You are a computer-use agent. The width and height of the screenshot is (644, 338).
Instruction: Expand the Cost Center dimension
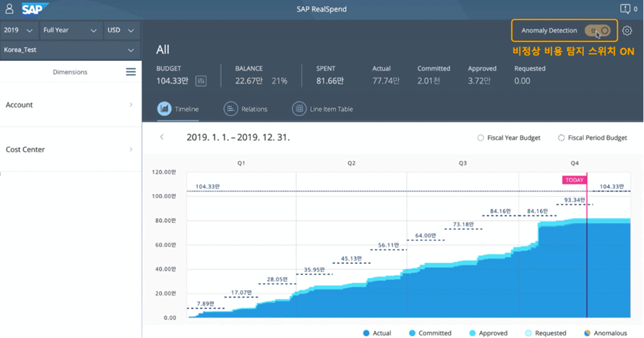[71, 149]
